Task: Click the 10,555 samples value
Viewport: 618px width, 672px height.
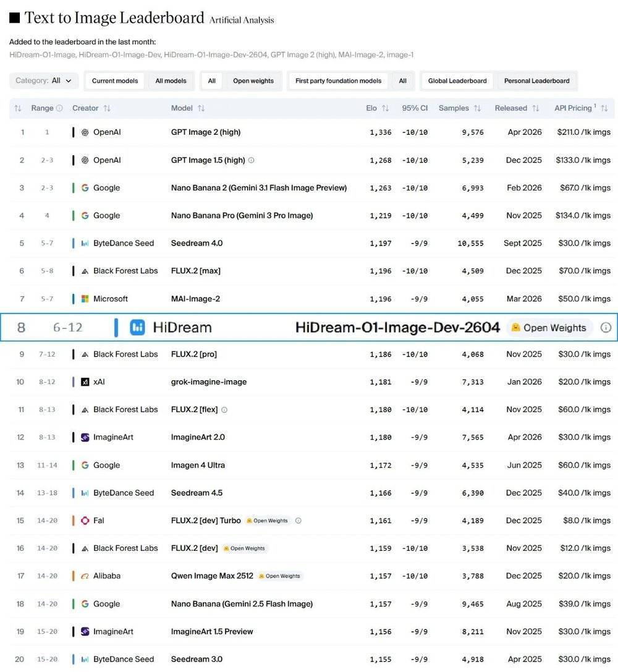Action: tap(470, 243)
